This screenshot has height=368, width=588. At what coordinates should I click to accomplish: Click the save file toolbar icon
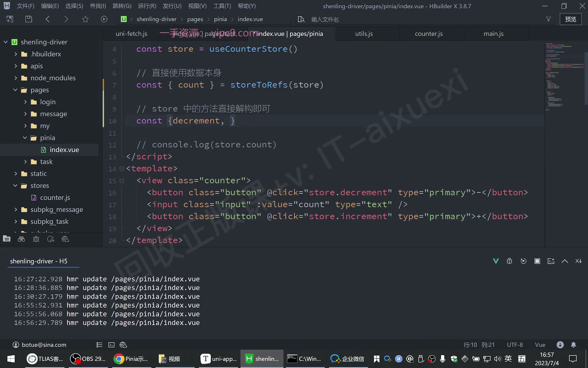pyautogui.click(x=28, y=19)
